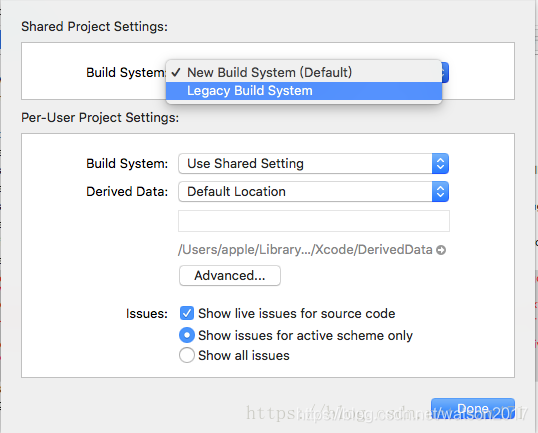Viewport: 538px width, 433px height.
Task: Click the empty derived data path field
Action: 314,221
